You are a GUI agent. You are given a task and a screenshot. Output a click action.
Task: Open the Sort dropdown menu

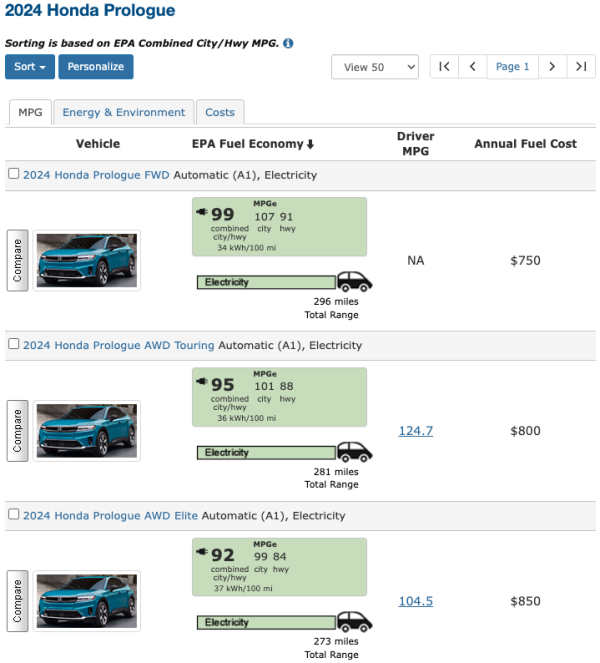point(29,67)
